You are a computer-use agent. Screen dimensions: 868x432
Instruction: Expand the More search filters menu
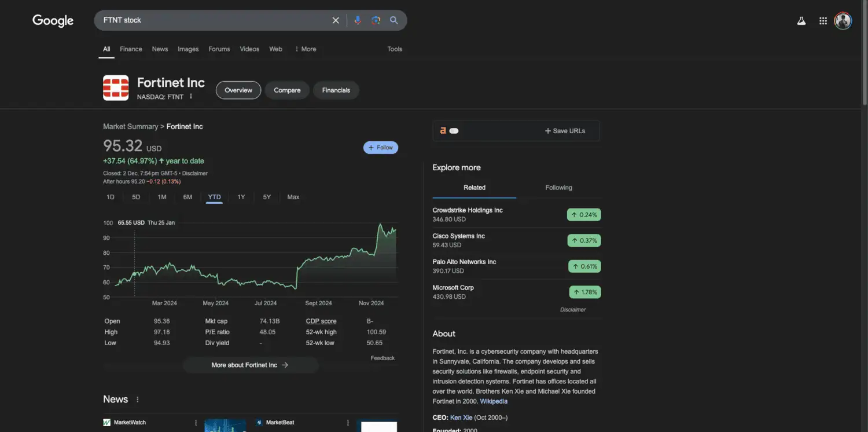(306, 49)
